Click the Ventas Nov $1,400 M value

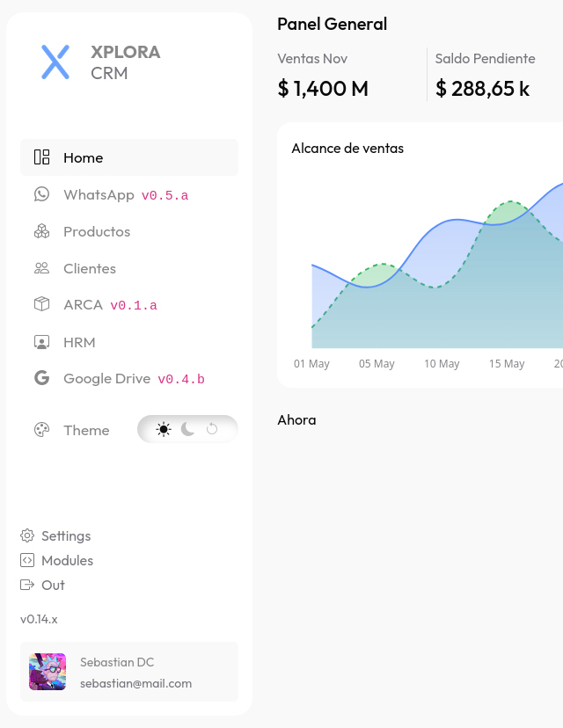coord(323,88)
